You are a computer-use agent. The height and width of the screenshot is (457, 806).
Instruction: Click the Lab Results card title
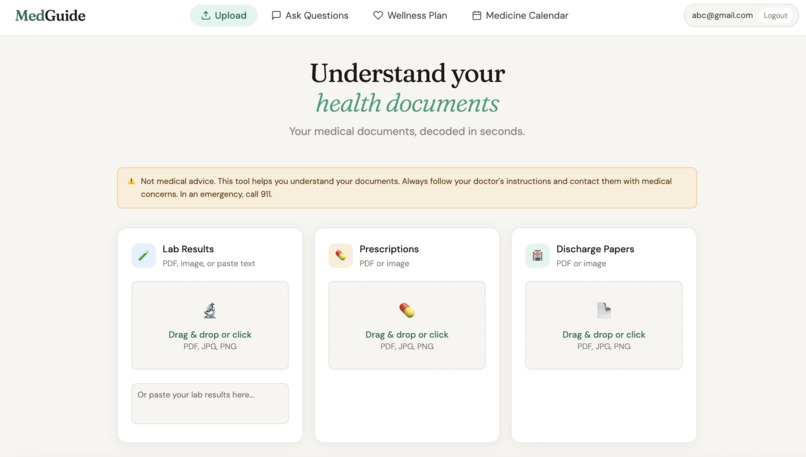tap(188, 249)
